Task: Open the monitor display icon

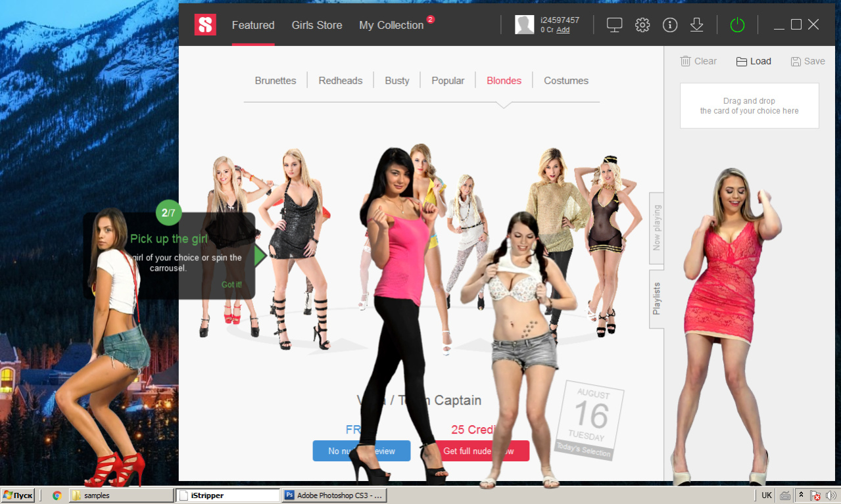Action: (614, 25)
